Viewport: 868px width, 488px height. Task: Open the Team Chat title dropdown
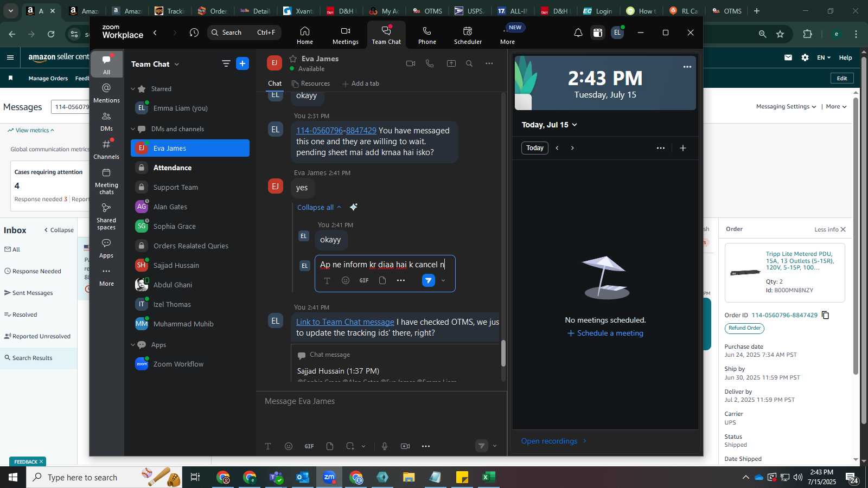coord(177,64)
